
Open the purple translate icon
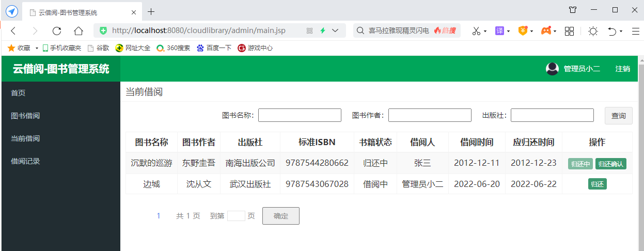[499, 31]
